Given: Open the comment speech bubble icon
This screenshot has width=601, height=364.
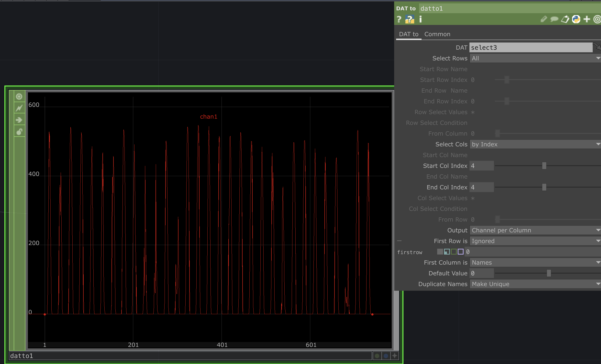Looking at the screenshot, I should (x=554, y=19).
